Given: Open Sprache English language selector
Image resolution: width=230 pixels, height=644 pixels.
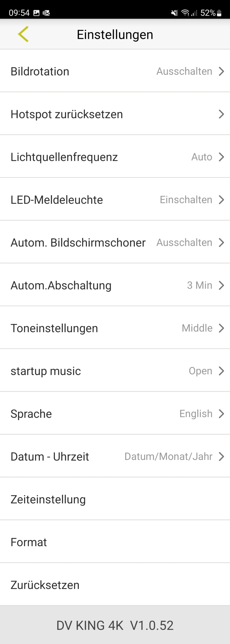Looking at the screenshot, I should point(196,414).
